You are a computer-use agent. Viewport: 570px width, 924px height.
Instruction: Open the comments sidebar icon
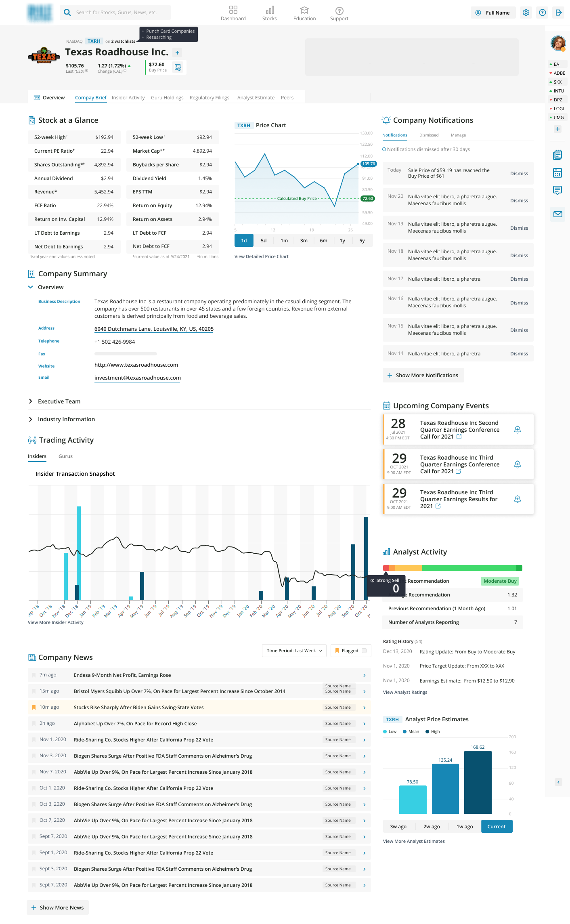click(557, 191)
